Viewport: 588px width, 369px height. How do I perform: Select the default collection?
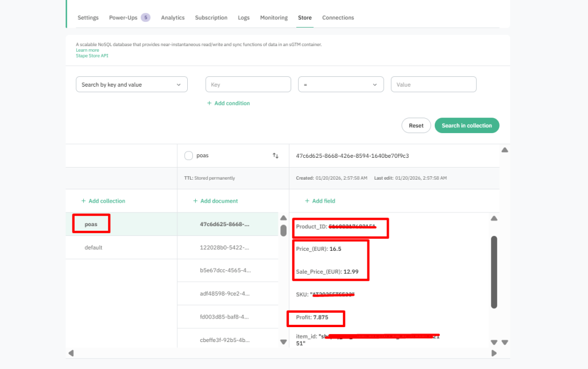[x=93, y=247]
